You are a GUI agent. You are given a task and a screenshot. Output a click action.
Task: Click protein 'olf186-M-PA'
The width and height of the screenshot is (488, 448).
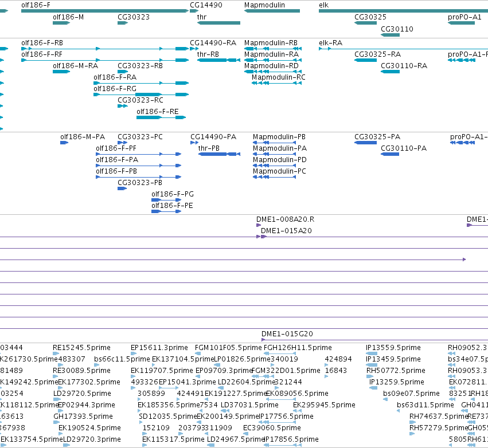click(x=83, y=137)
